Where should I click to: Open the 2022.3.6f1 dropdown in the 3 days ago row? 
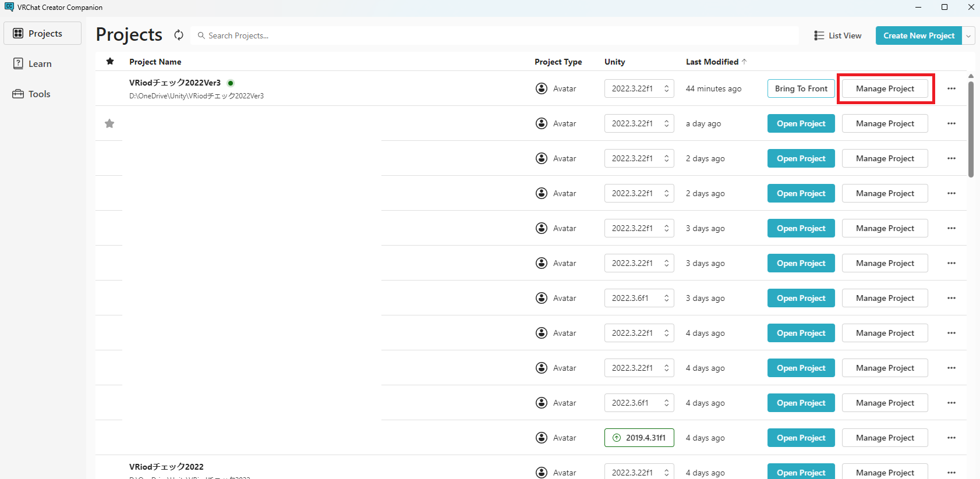point(639,298)
